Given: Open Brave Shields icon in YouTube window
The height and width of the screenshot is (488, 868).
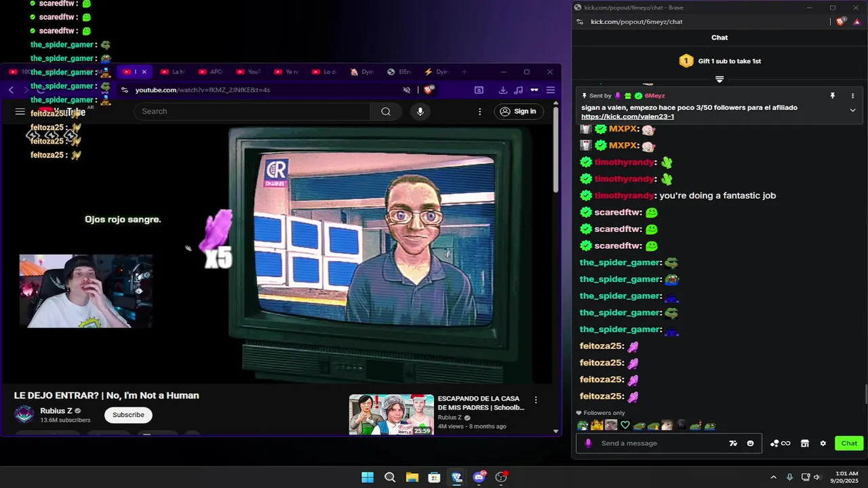Looking at the screenshot, I should click(429, 89).
